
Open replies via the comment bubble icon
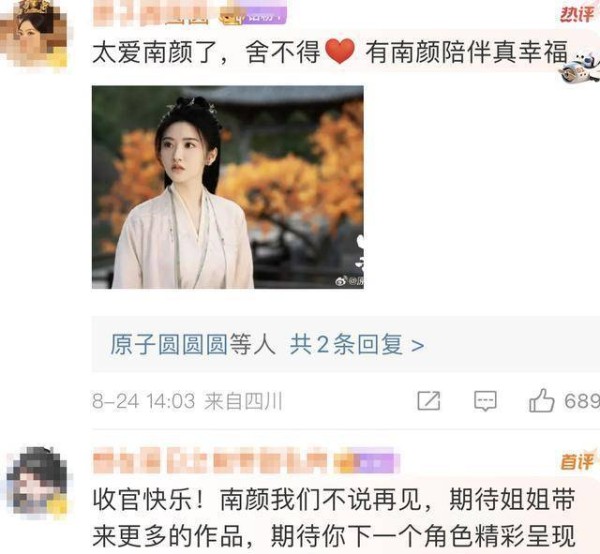pyautogui.click(x=485, y=401)
